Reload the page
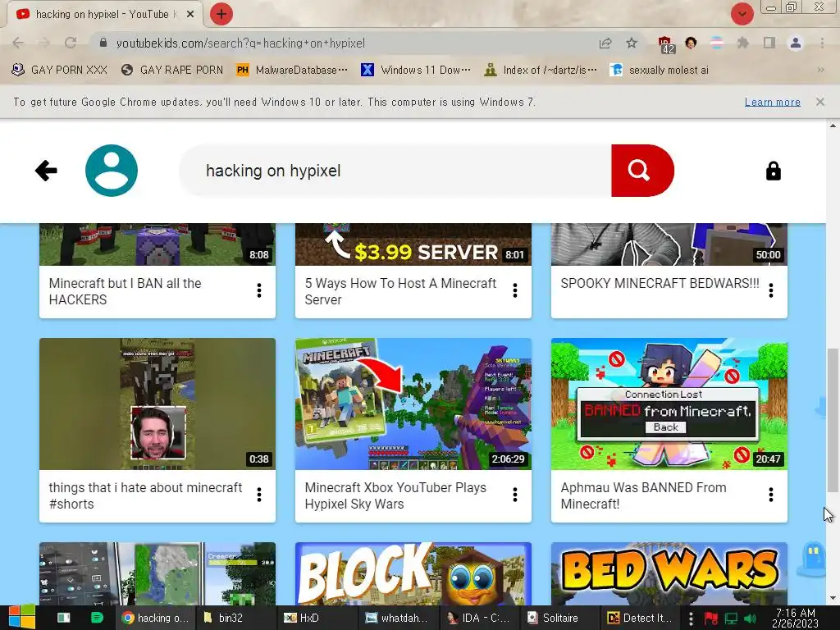The height and width of the screenshot is (630, 840). pos(71,43)
